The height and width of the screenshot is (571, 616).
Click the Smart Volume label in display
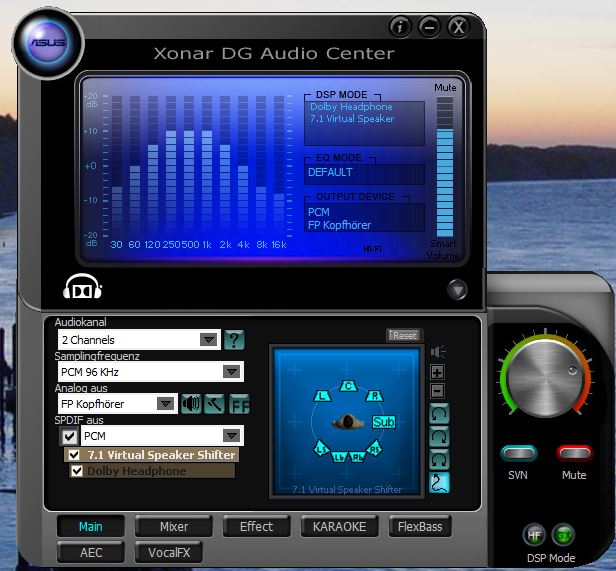tap(443, 250)
